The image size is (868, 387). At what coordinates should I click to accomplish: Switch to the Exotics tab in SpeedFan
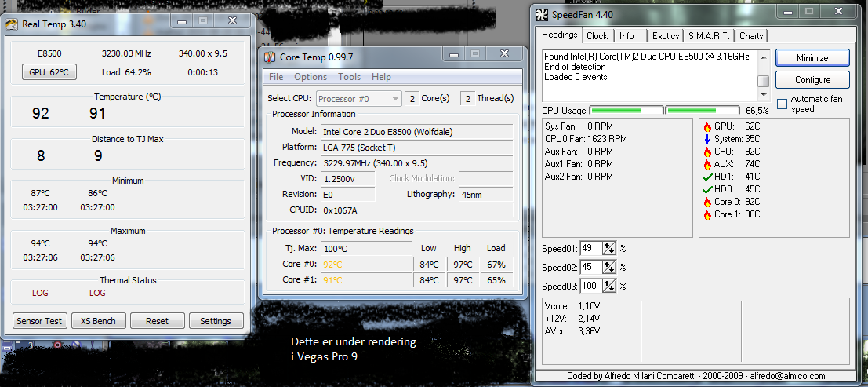coord(666,36)
